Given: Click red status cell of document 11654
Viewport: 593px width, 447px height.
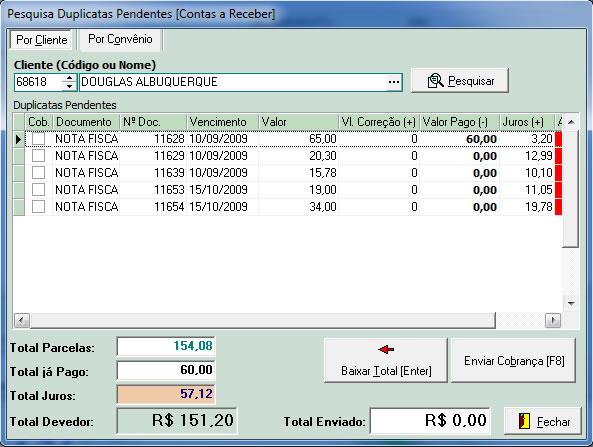Looking at the screenshot, I should pyautogui.click(x=558, y=207).
